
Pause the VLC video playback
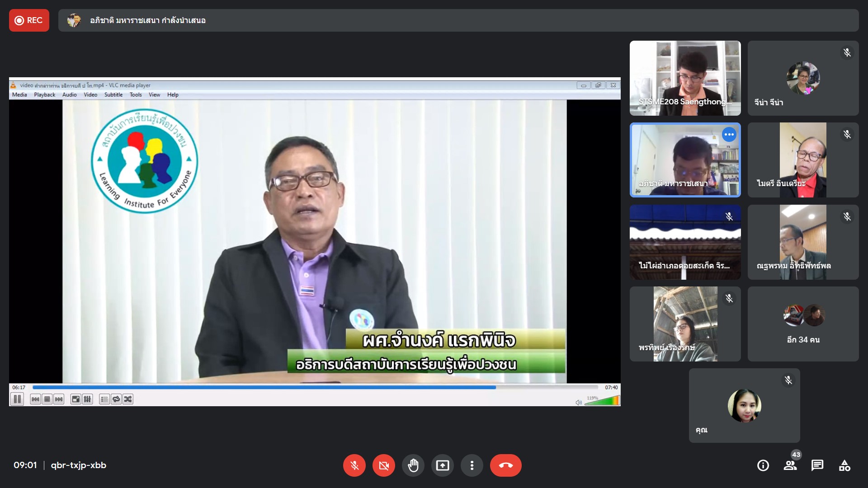(17, 399)
